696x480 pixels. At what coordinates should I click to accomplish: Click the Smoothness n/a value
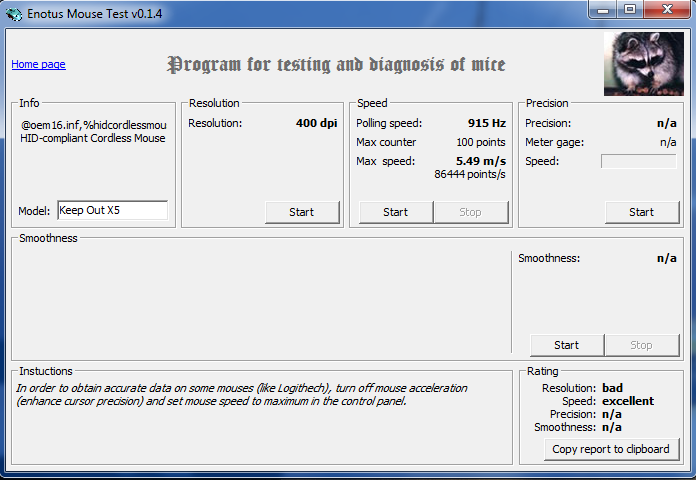click(667, 258)
